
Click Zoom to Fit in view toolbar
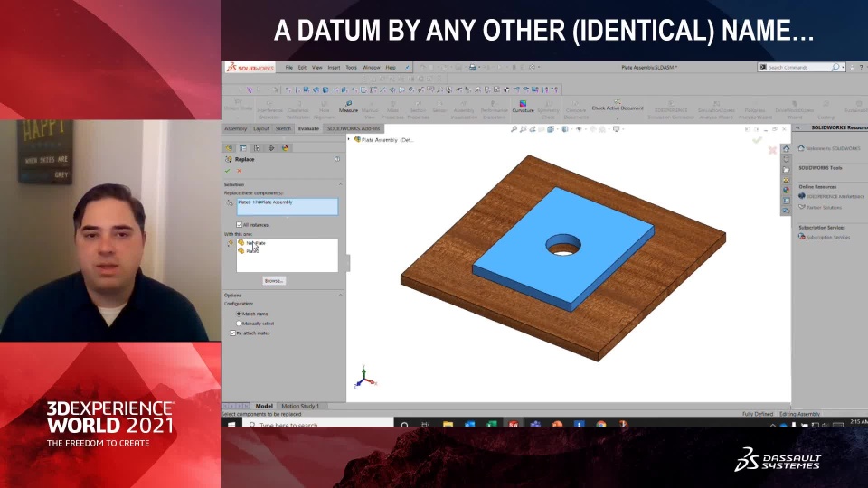pyautogui.click(x=514, y=129)
